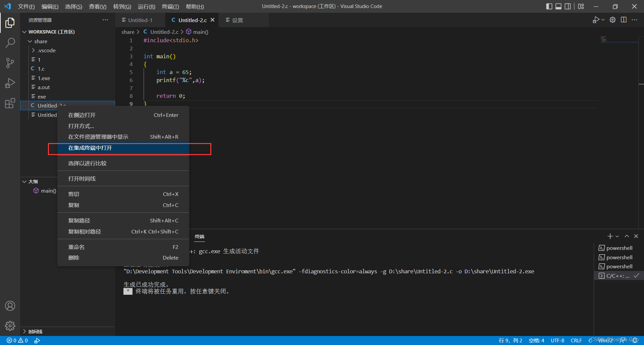This screenshot has width=644, height=345.
Task: Select the C/C++ terminal in terminal list
Action: point(617,275)
